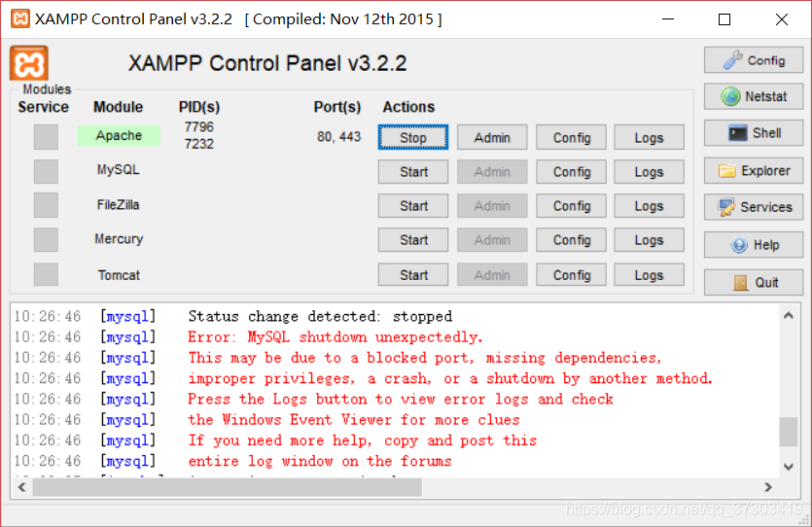Toggle Mercury service checkbox

click(x=46, y=240)
